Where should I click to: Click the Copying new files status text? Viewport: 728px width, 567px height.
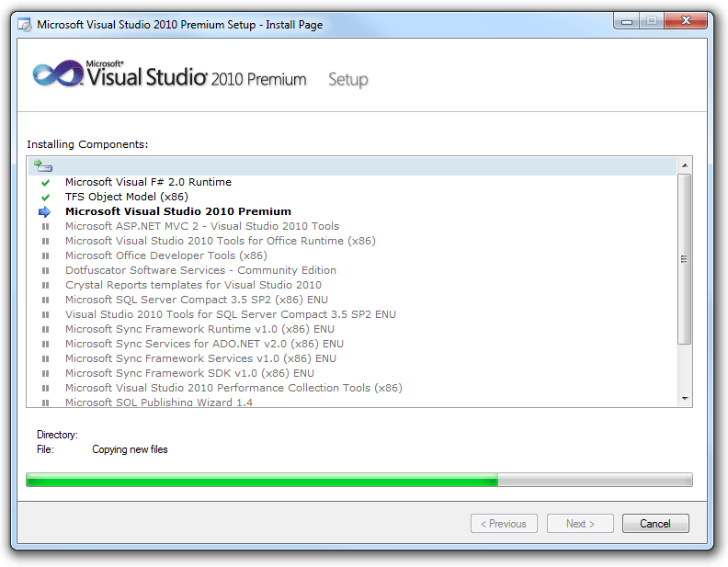130,449
